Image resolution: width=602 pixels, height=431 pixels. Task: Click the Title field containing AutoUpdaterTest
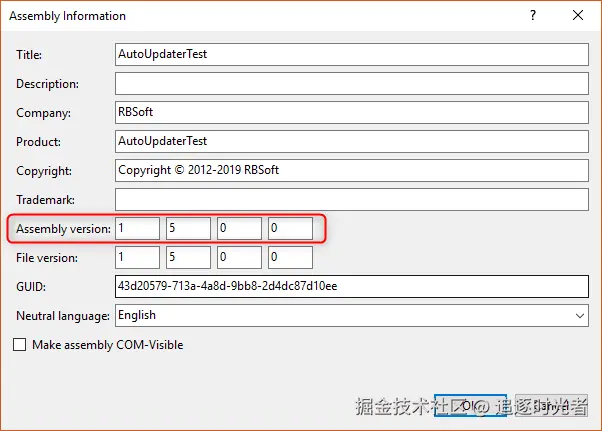click(x=351, y=55)
